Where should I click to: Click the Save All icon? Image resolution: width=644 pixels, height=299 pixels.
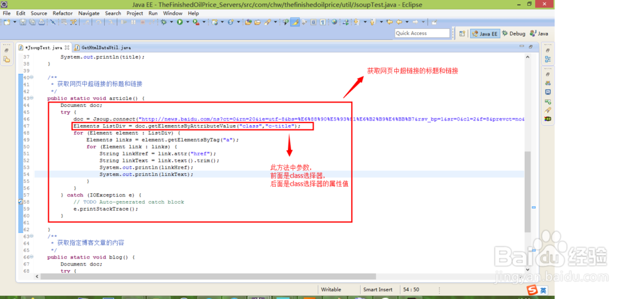coord(32,22)
